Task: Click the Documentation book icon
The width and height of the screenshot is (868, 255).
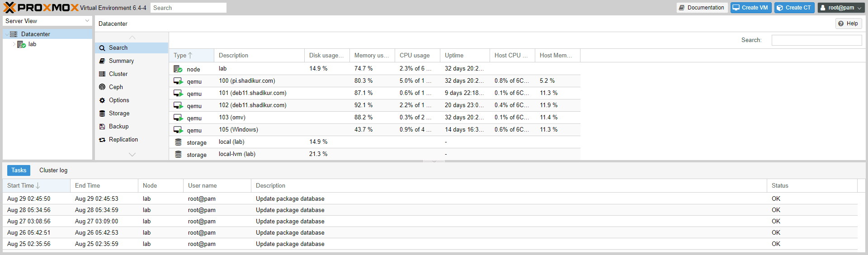Action: point(682,8)
